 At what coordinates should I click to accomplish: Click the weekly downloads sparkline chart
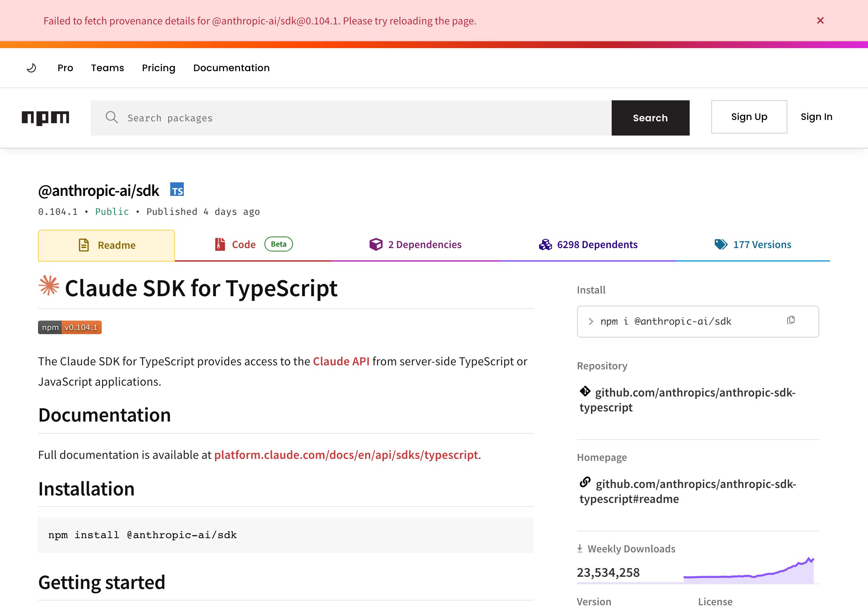[749, 570]
